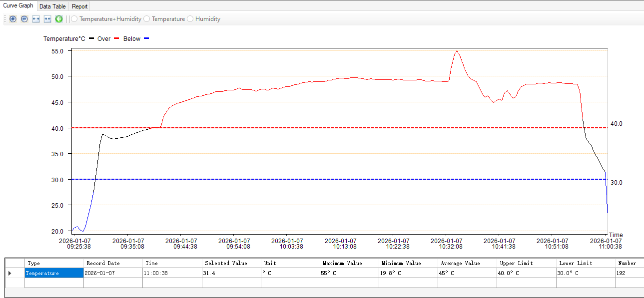Switch to the Data Table tab
The image size is (644, 298).
tap(52, 6)
